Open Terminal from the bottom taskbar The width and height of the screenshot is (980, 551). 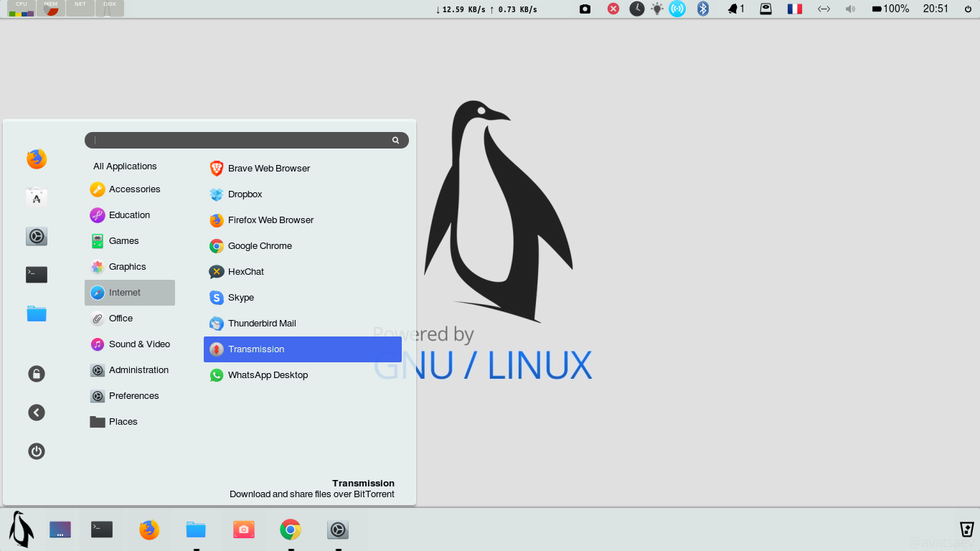(102, 530)
